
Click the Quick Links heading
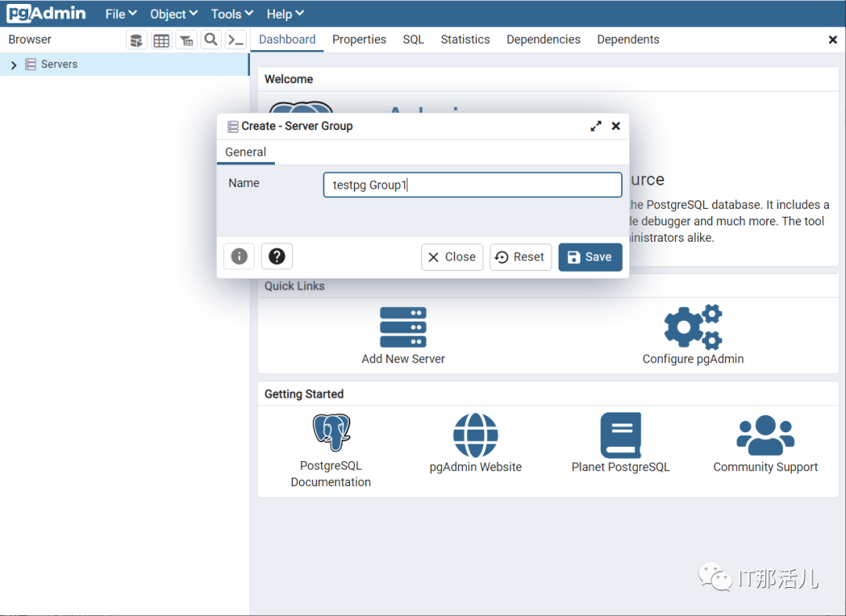click(x=295, y=286)
